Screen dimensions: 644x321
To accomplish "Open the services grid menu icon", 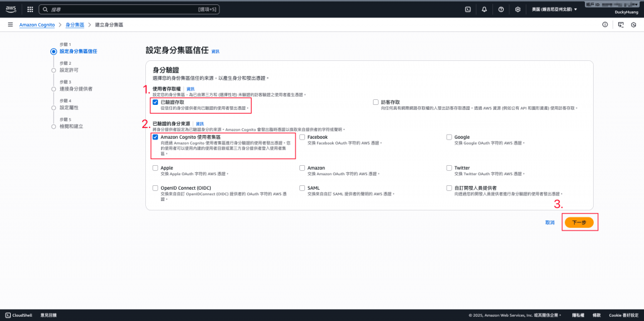I will pyautogui.click(x=30, y=9).
